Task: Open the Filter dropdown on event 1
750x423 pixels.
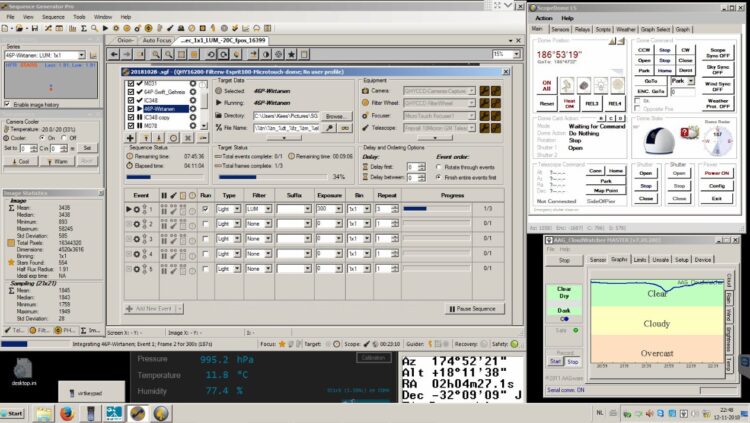Action: 268,209
